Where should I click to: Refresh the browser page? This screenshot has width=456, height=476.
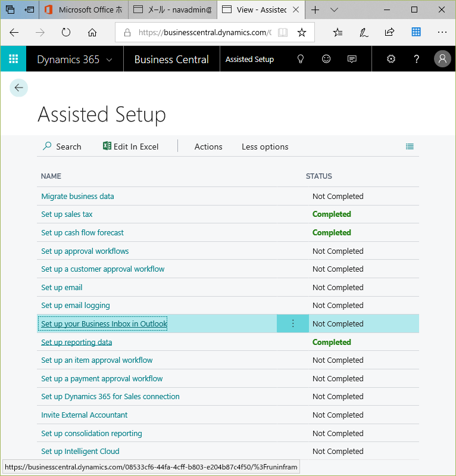point(66,33)
